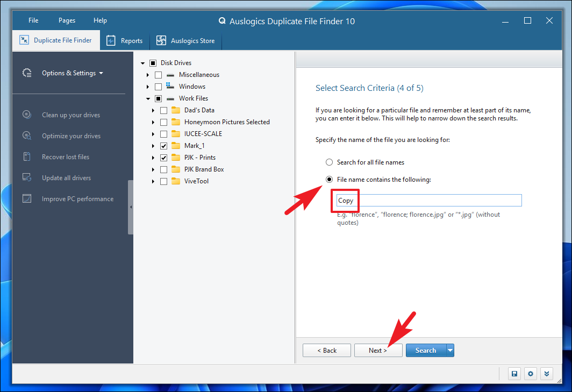
Task: Open Clean up your drives link
Action: pyautogui.click(x=71, y=115)
